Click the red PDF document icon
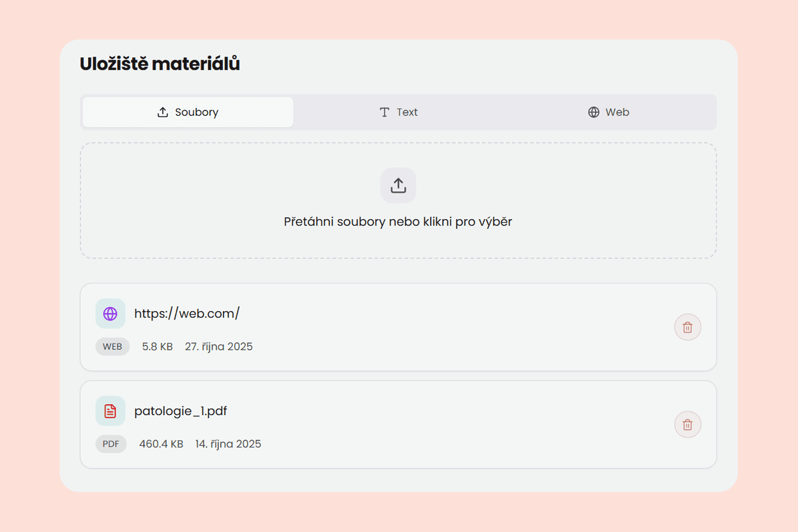Viewport: 798px width, 532px height. (x=110, y=411)
